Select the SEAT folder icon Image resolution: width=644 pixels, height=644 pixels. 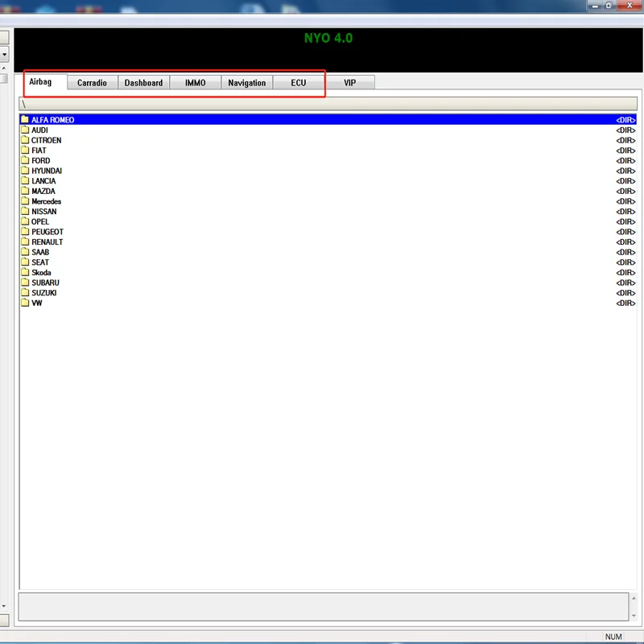pos(25,262)
